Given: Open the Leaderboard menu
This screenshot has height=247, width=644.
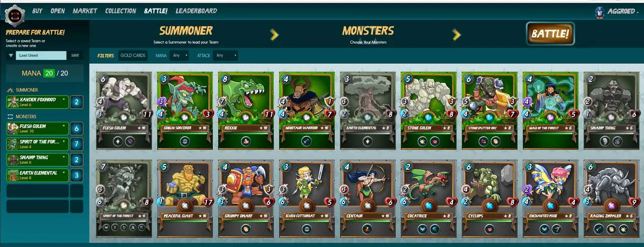Looking at the screenshot, I should [196, 11].
